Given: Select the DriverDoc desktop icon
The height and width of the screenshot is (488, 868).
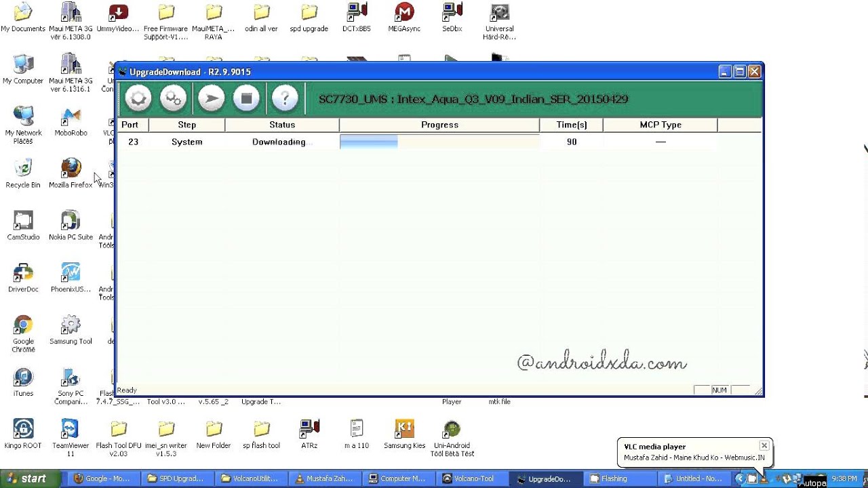Looking at the screenshot, I should coord(23,277).
